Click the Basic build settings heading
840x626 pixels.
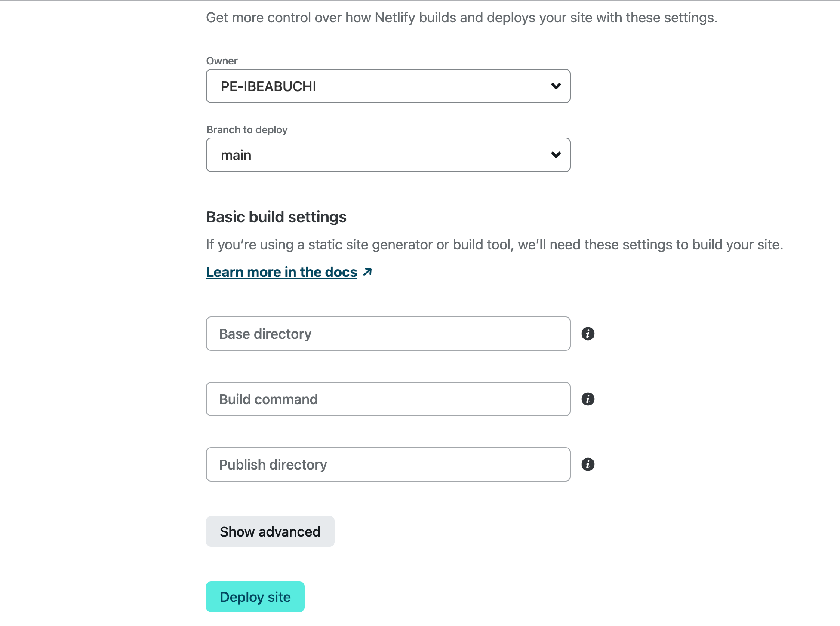276,217
